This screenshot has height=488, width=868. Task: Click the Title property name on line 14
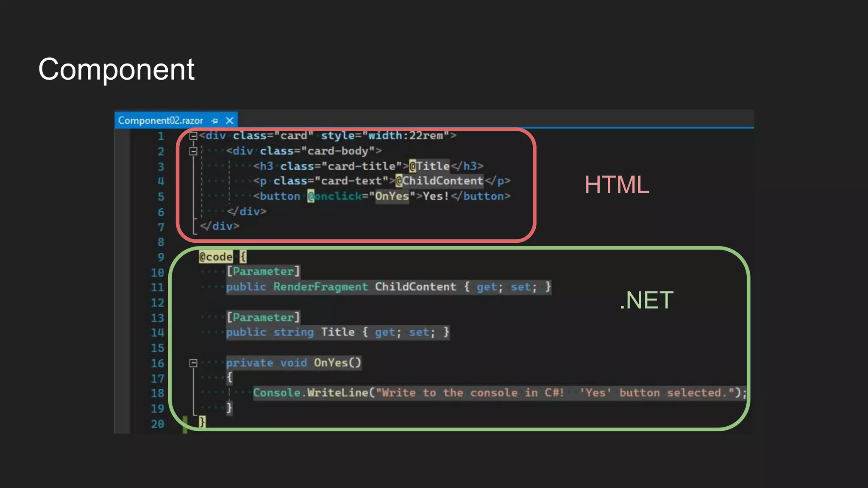click(x=338, y=332)
